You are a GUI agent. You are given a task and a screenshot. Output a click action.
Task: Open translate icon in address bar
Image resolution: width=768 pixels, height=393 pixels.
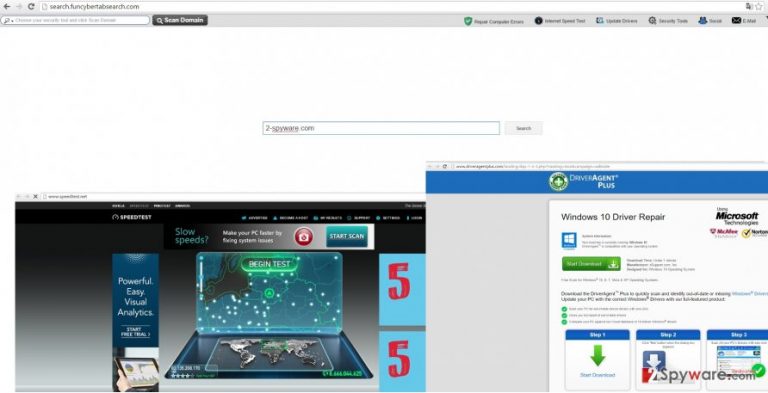click(748, 6)
